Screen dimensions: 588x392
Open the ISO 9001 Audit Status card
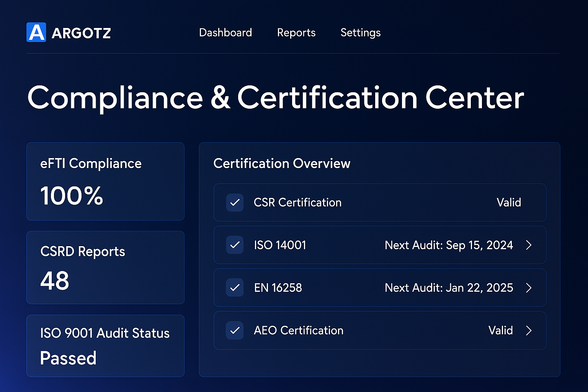click(105, 346)
